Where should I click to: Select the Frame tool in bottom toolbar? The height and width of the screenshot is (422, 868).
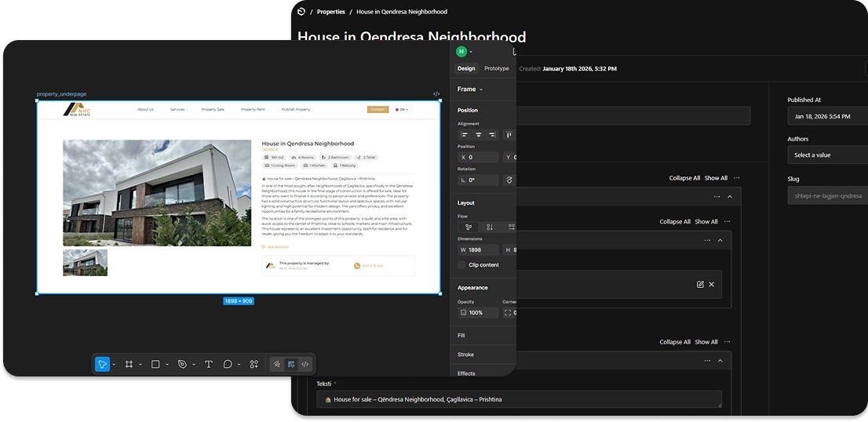coord(129,364)
